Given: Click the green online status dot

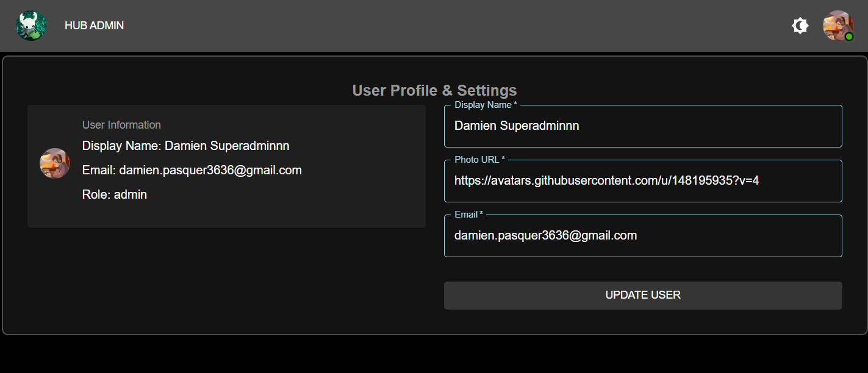Looking at the screenshot, I should coord(848,37).
